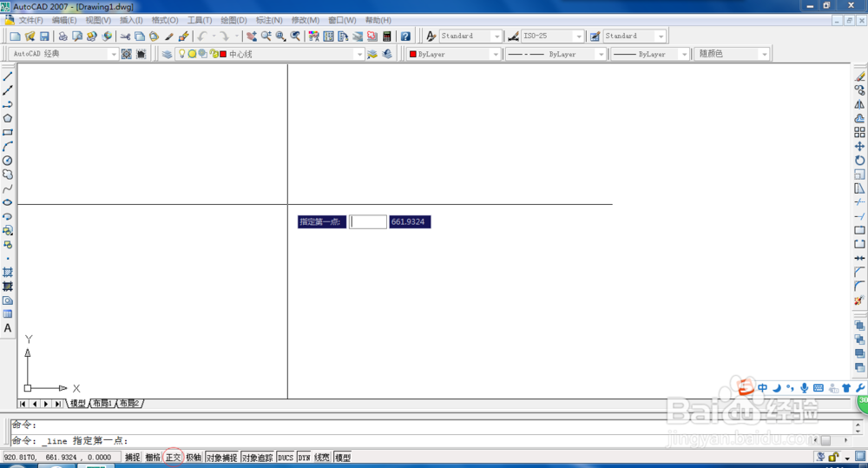This screenshot has width=868, height=468.
Task: Open the 修改(M) menu
Action: [x=305, y=21]
